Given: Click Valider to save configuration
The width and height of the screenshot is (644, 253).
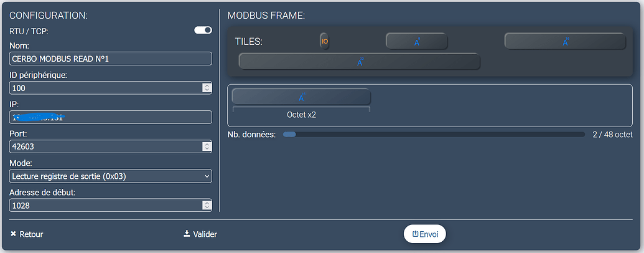Looking at the screenshot, I should click(x=200, y=234).
